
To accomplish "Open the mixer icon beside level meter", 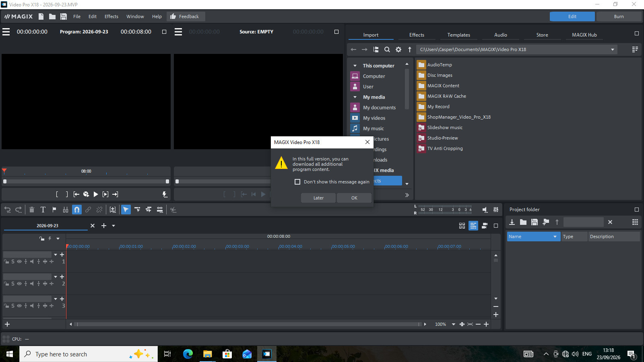I will pyautogui.click(x=496, y=210).
